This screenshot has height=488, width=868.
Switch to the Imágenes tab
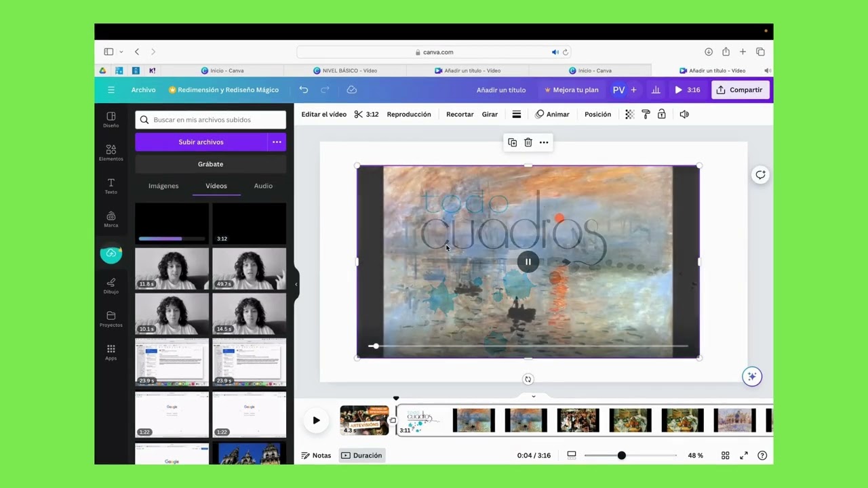(163, 186)
